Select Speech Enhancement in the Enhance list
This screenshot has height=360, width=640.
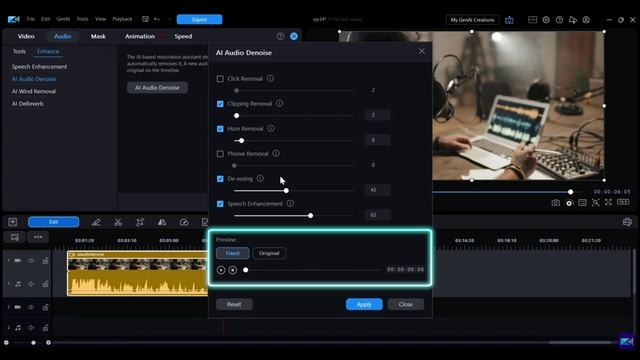(40, 67)
